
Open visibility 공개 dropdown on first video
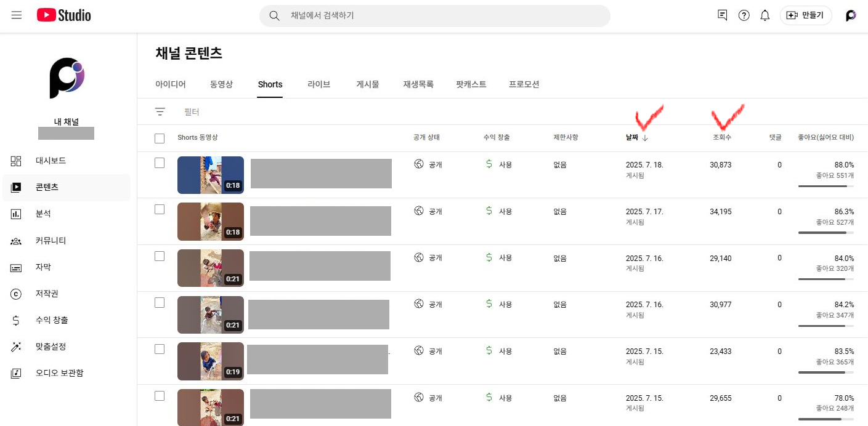tap(429, 164)
